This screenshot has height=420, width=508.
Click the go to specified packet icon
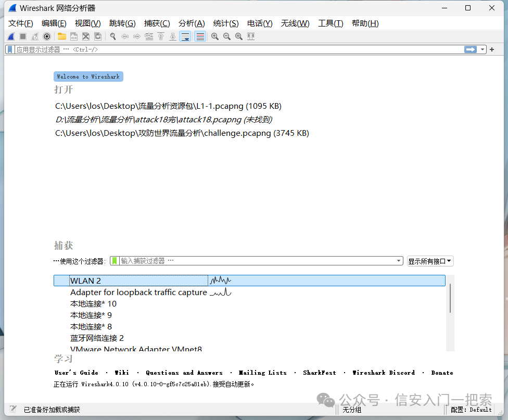[x=149, y=36]
